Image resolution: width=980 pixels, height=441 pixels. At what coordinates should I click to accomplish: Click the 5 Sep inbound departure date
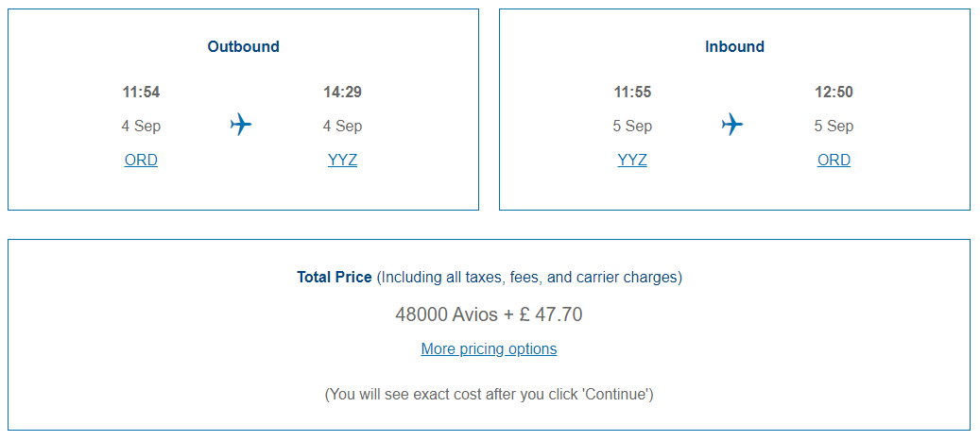point(632,127)
